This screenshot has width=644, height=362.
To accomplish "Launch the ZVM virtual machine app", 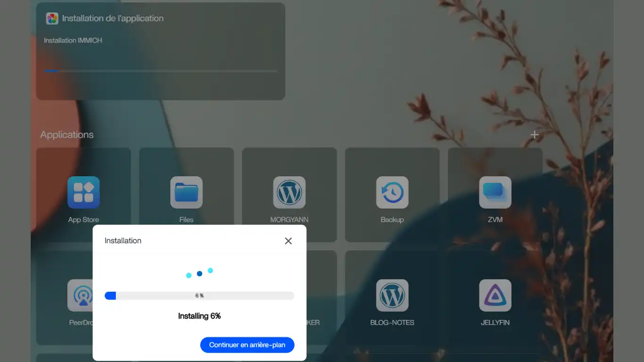I will 495,193.
